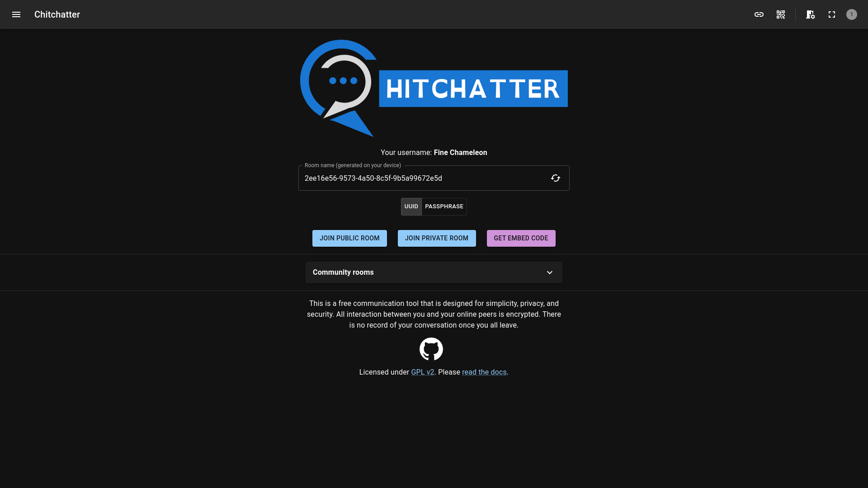Click the peer count badge showing 1
The width and height of the screenshot is (868, 488).
[852, 14]
